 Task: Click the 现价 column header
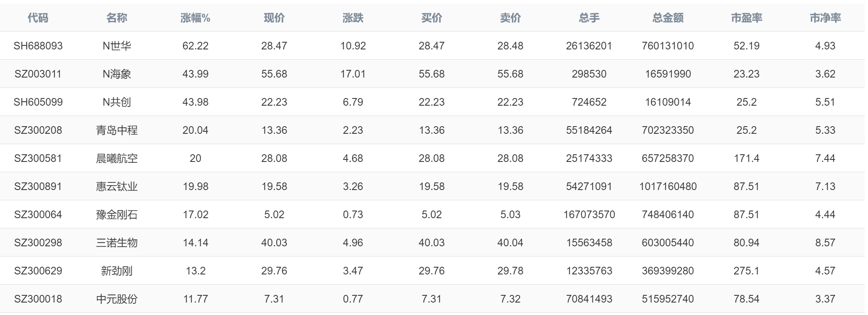pyautogui.click(x=274, y=18)
